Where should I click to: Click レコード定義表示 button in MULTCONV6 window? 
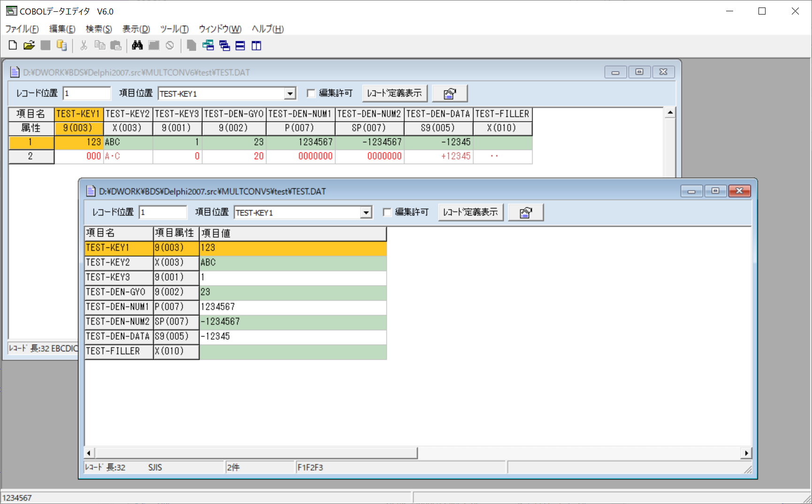pyautogui.click(x=395, y=93)
